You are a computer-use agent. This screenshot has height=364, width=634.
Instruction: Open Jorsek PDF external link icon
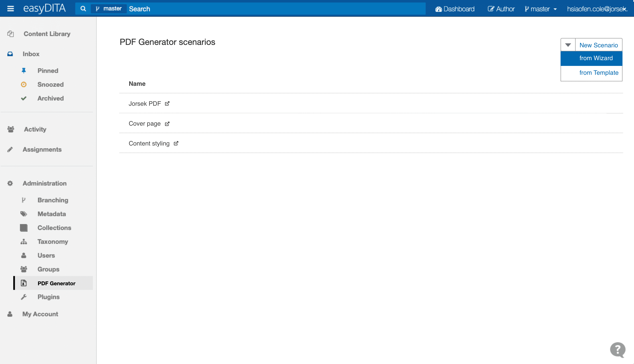(167, 103)
